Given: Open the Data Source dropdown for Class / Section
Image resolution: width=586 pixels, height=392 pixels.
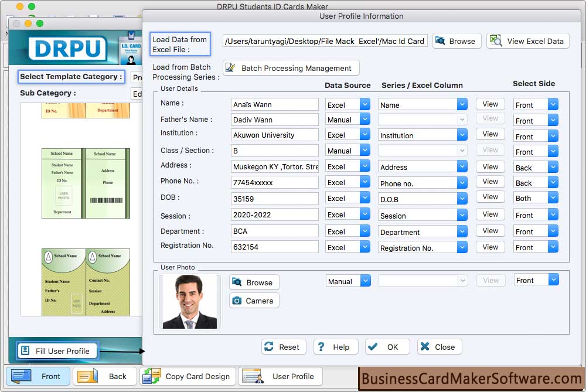Looking at the screenshot, I should pos(364,151).
